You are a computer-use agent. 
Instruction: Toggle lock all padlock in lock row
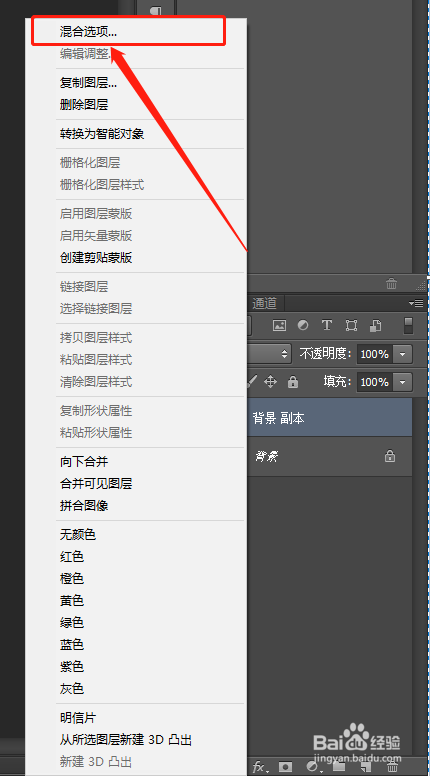tap(293, 382)
